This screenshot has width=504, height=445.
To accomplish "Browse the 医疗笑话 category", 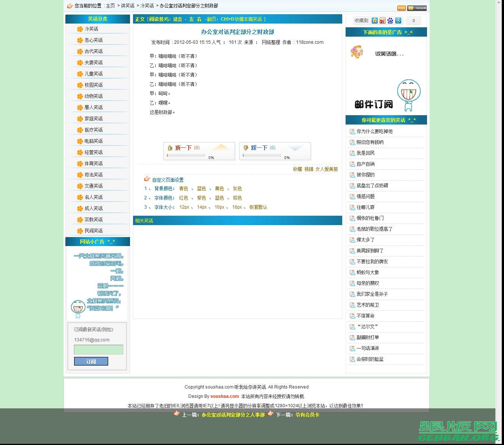I will pyautogui.click(x=94, y=129).
